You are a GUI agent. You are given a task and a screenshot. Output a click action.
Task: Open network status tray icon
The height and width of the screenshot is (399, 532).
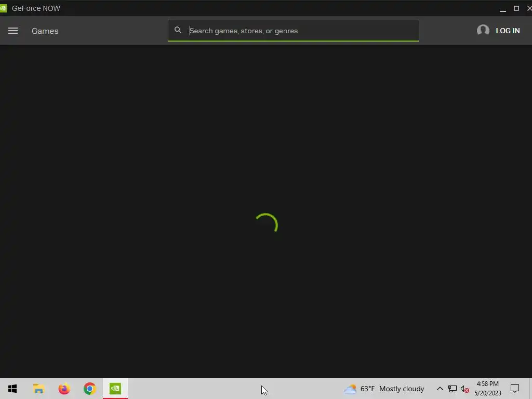coord(453,389)
